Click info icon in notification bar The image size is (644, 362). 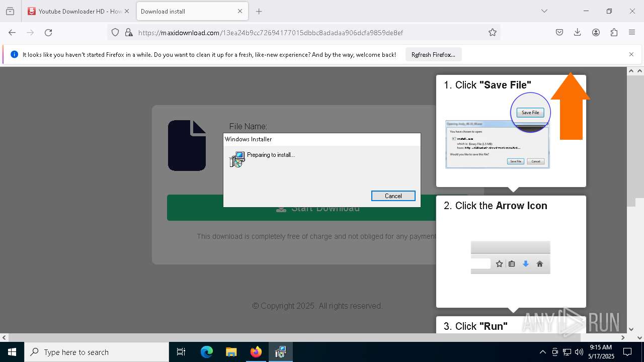[14, 54]
